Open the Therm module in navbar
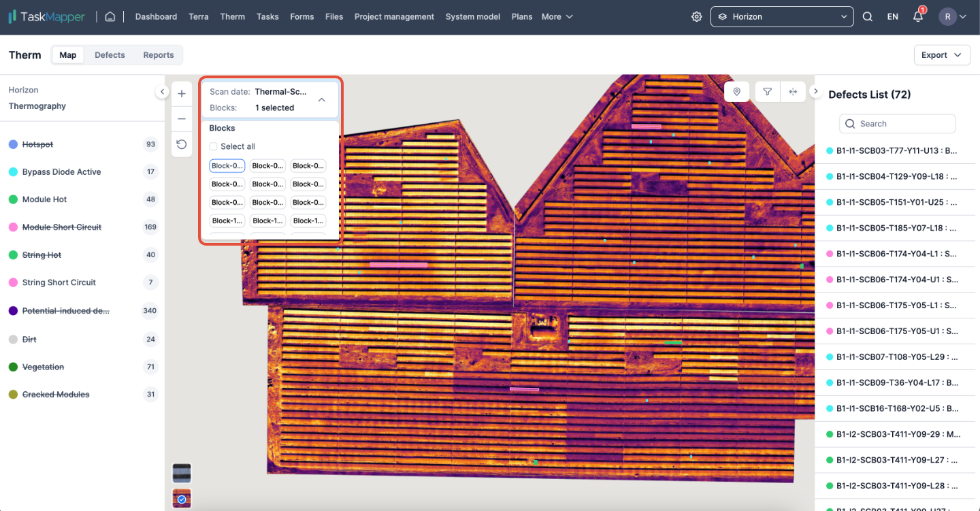This screenshot has width=980, height=511. pos(232,17)
